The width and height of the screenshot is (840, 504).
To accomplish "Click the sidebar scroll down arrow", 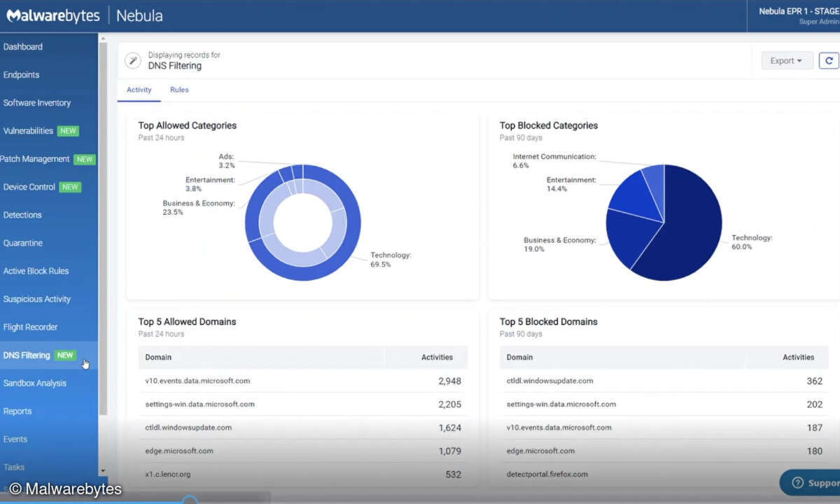I will [x=103, y=471].
